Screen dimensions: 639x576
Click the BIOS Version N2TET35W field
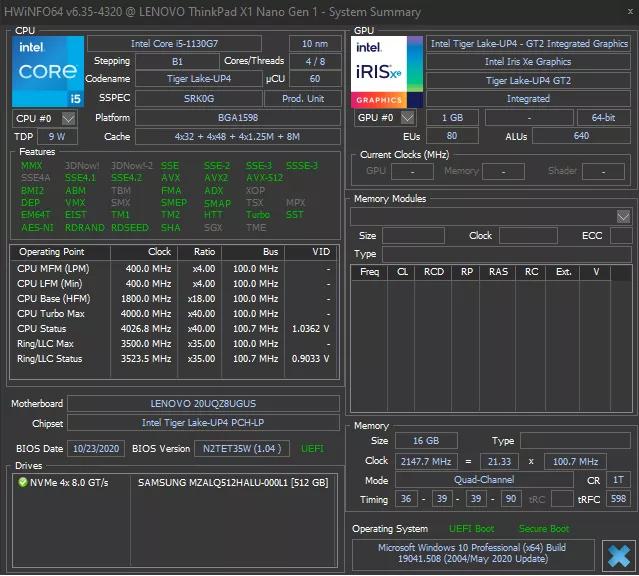click(x=242, y=449)
